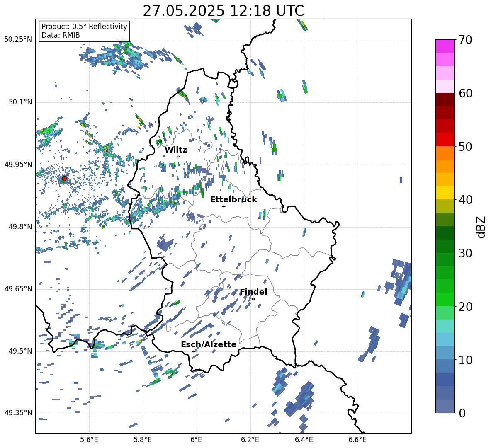Screen dimensions: 491x448
Task: Click the Findel location label
Action: point(253,292)
